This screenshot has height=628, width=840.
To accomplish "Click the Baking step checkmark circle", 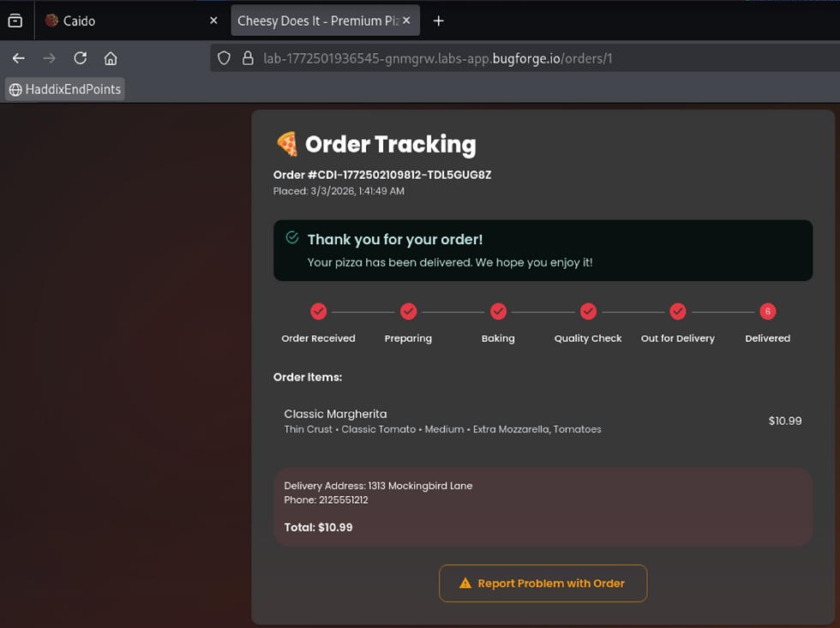I will (498, 311).
